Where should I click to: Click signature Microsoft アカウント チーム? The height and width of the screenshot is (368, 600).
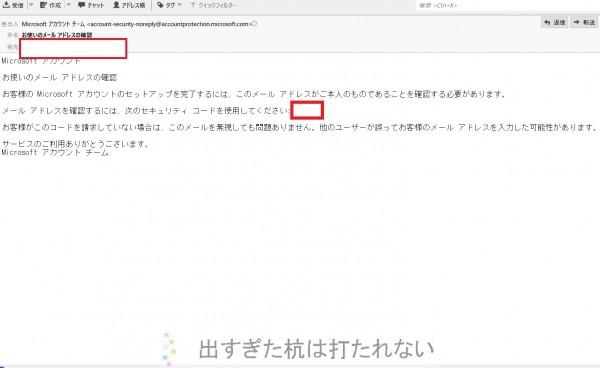pyautogui.click(x=55, y=152)
